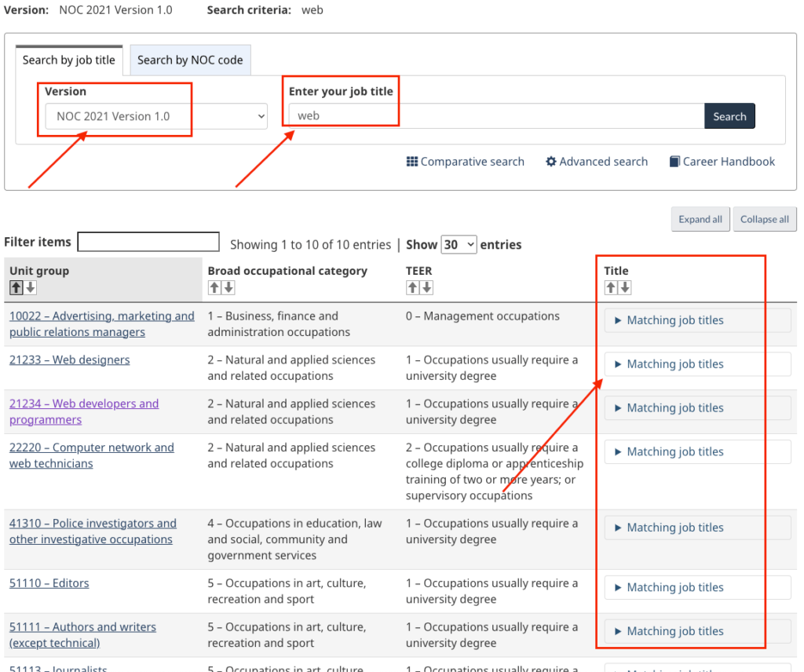
Task: Sort Broad occupational category ascending arrow
Action: pyautogui.click(x=214, y=288)
